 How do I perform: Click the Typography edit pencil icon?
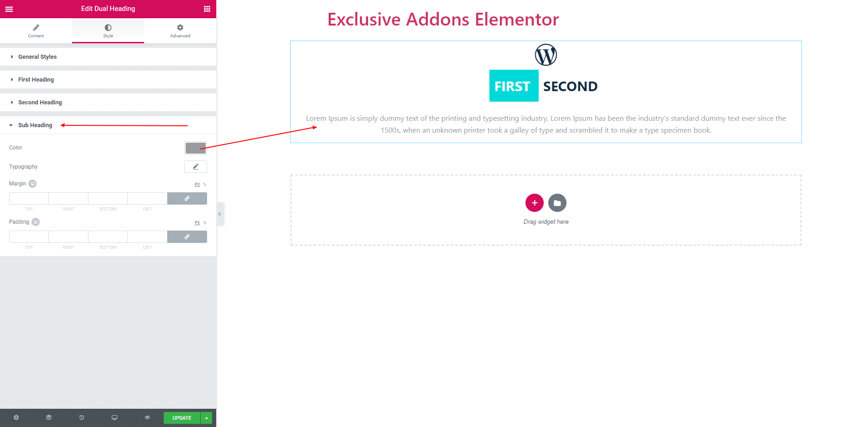click(x=196, y=167)
